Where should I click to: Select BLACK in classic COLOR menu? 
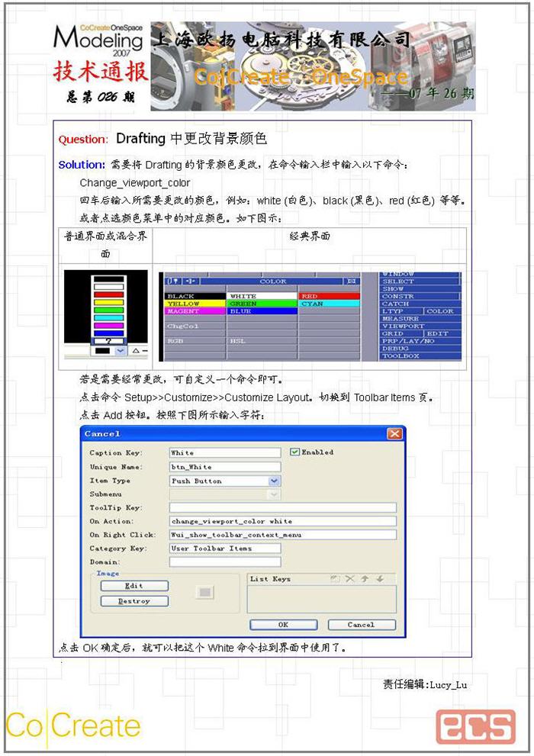(195, 296)
